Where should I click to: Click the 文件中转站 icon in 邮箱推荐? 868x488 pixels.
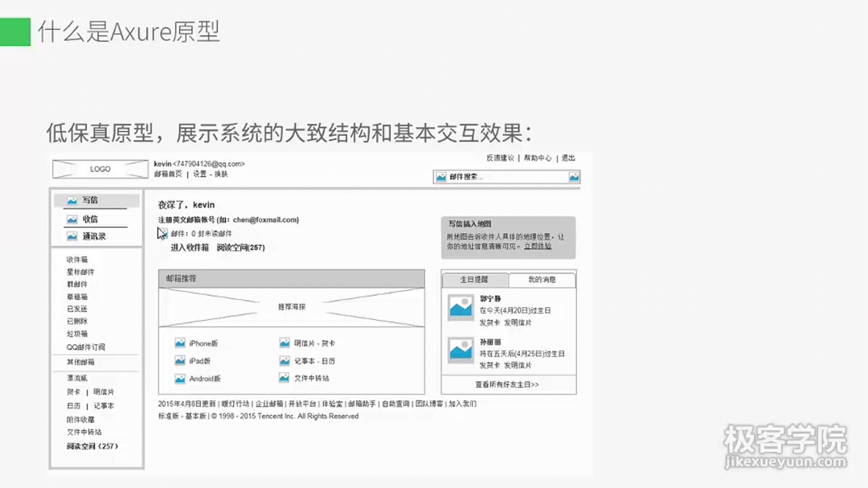coord(285,378)
